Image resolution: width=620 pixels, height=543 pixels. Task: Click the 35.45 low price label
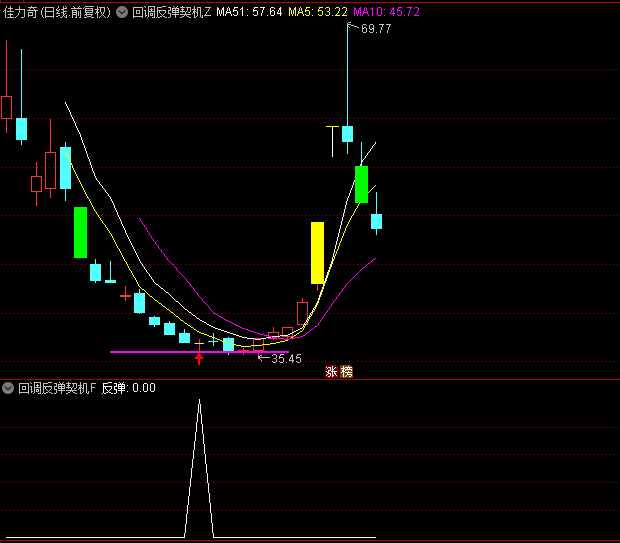(x=286, y=358)
